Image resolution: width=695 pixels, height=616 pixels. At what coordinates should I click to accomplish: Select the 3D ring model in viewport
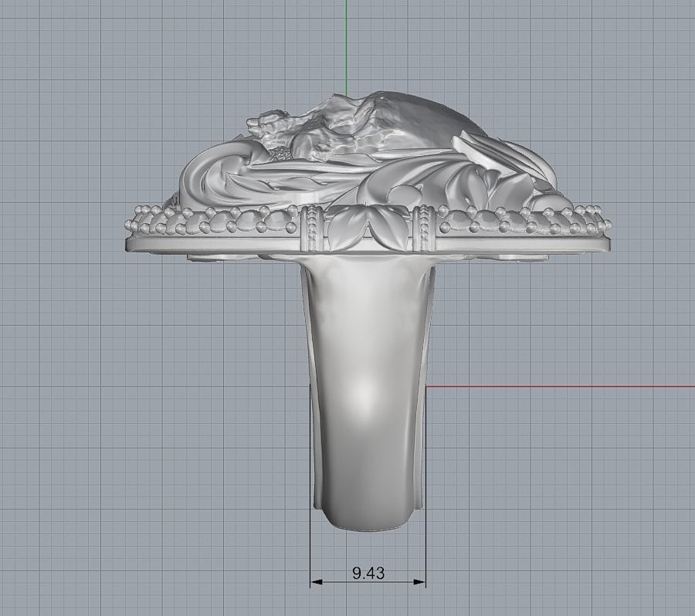(367, 310)
